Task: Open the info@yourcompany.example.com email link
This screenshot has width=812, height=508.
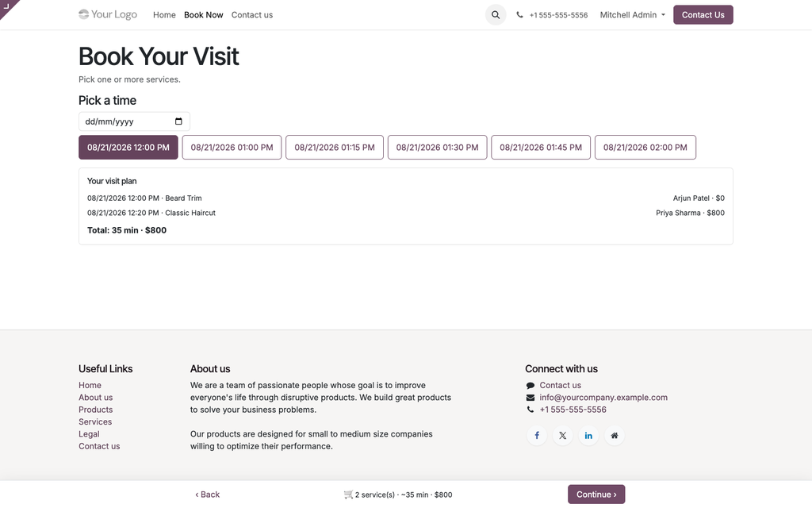Action: coord(603,397)
